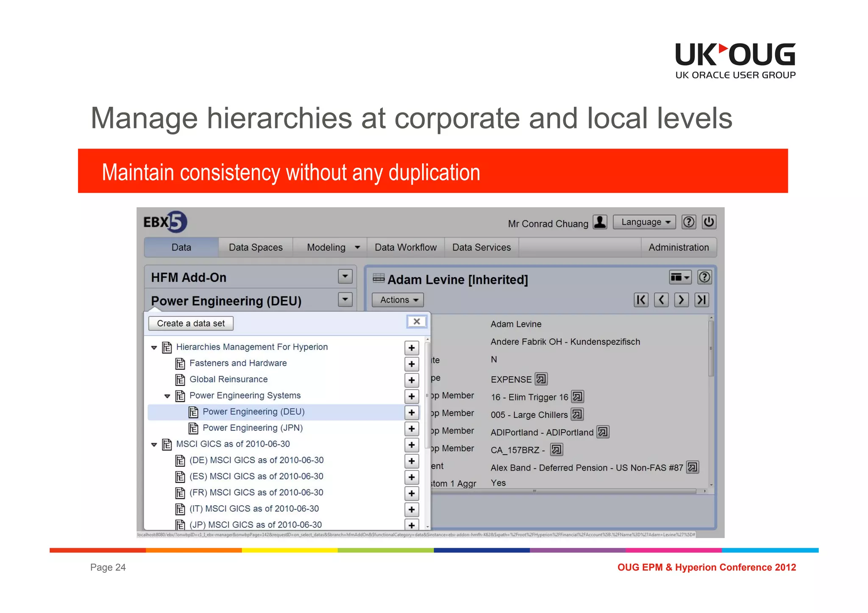The image size is (868, 613).
Task: Select (DE) MSCI GICS as of 2010-06-30
Action: tap(256, 460)
